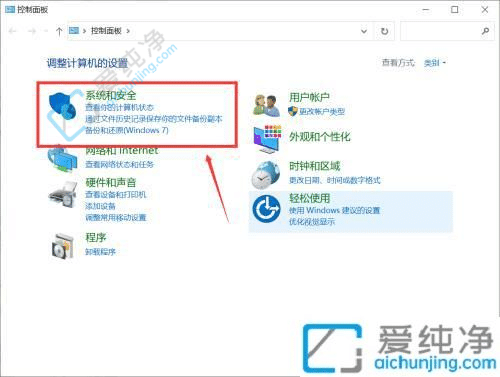500x377 pixels.
Task: Click 更改日期、时间或数字格式 link
Action: [335, 180]
